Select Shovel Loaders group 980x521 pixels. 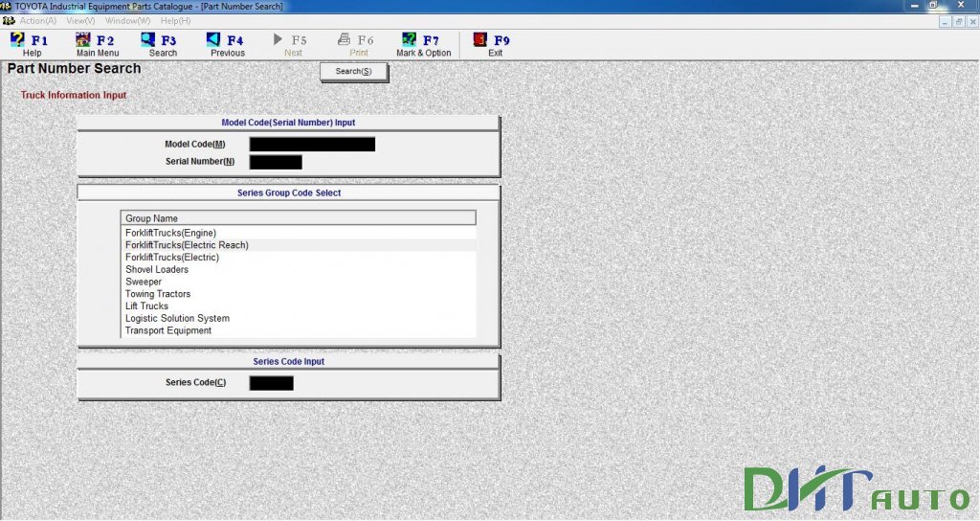[299, 269]
